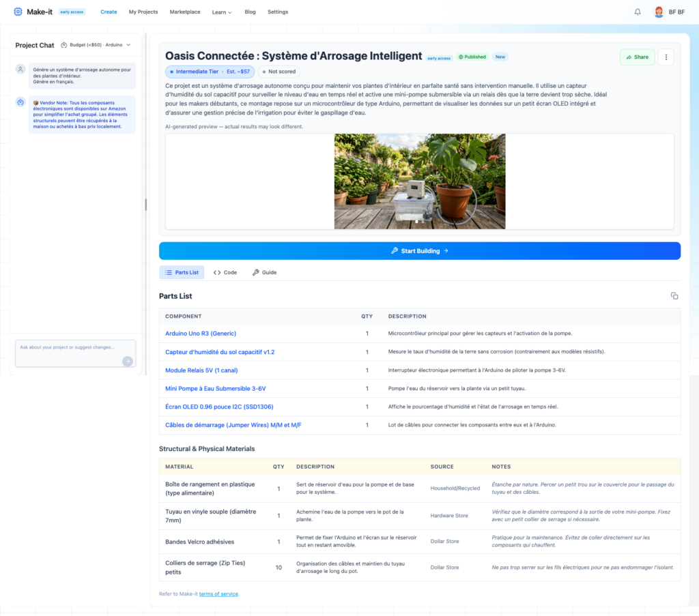Open the Arduino Uno R3 (Generic) link
Image resolution: width=699 pixels, height=616 pixels.
tap(201, 334)
